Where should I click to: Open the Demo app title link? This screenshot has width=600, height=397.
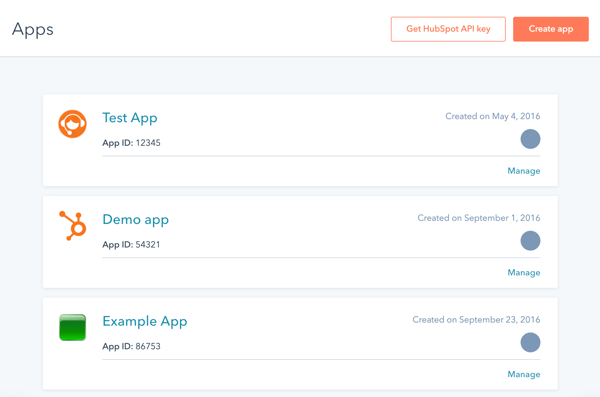click(135, 220)
